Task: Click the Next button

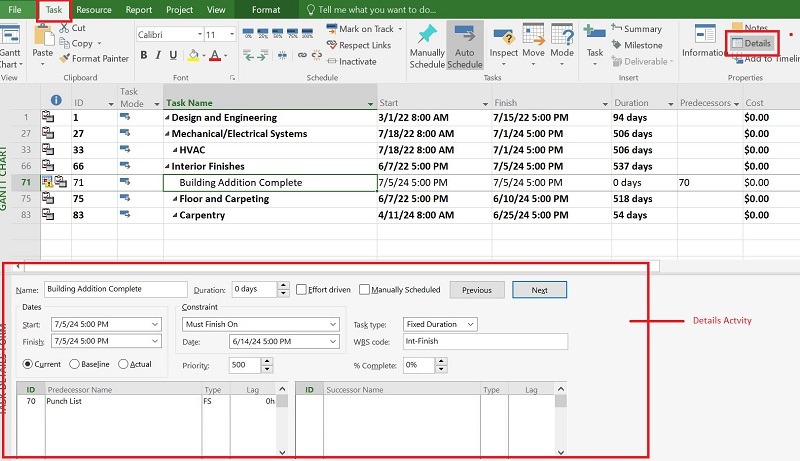Action: pyautogui.click(x=539, y=290)
